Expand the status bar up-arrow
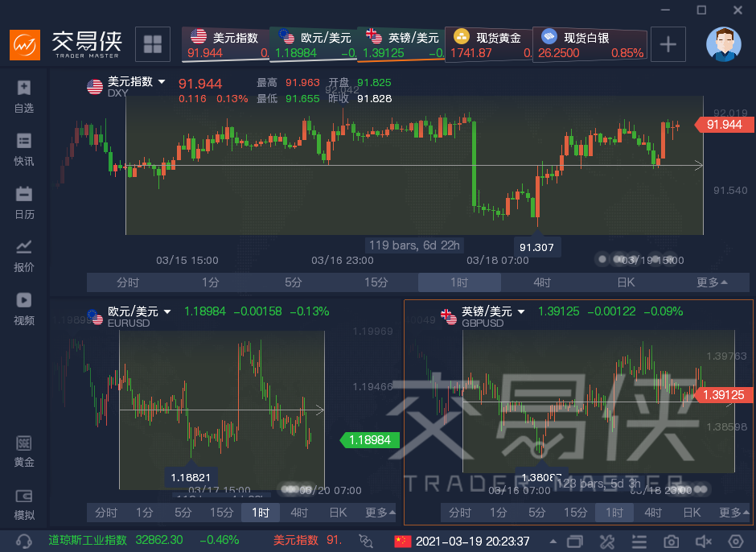The width and height of the screenshot is (756, 552). pyautogui.click(x=553, y=542)
